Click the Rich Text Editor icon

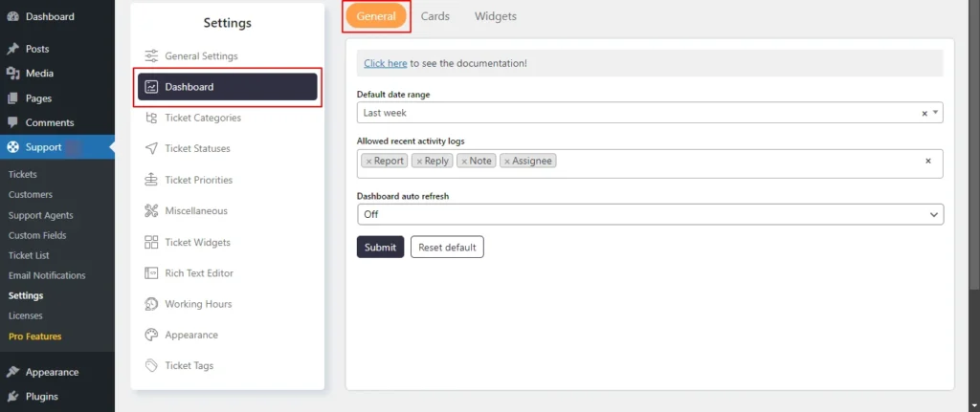(x=151, y=272)
